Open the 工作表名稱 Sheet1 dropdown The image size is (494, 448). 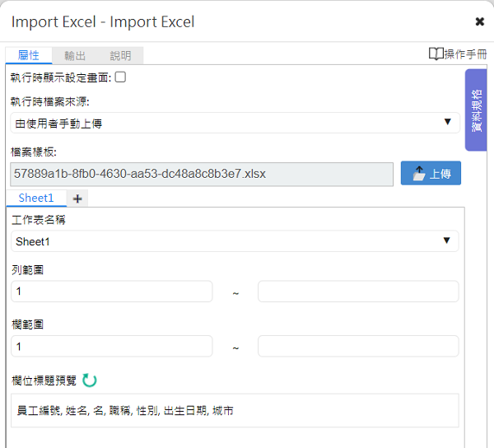[235, 241]
